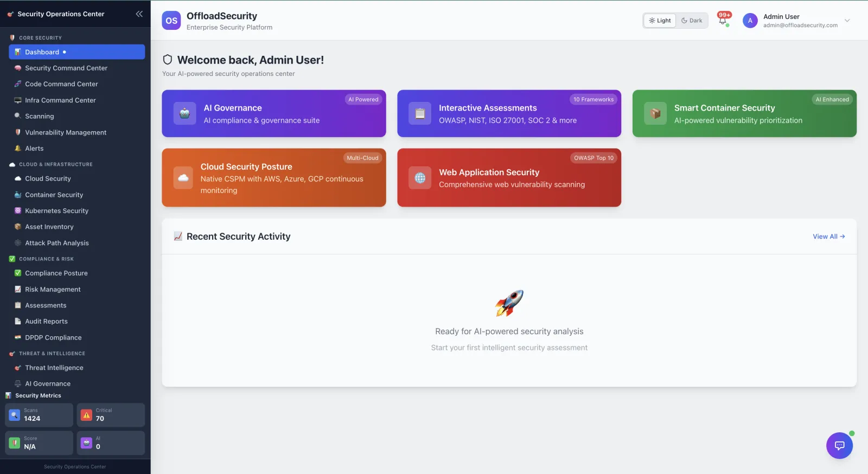Click the Audit Reports document icon

pos(18,322)
